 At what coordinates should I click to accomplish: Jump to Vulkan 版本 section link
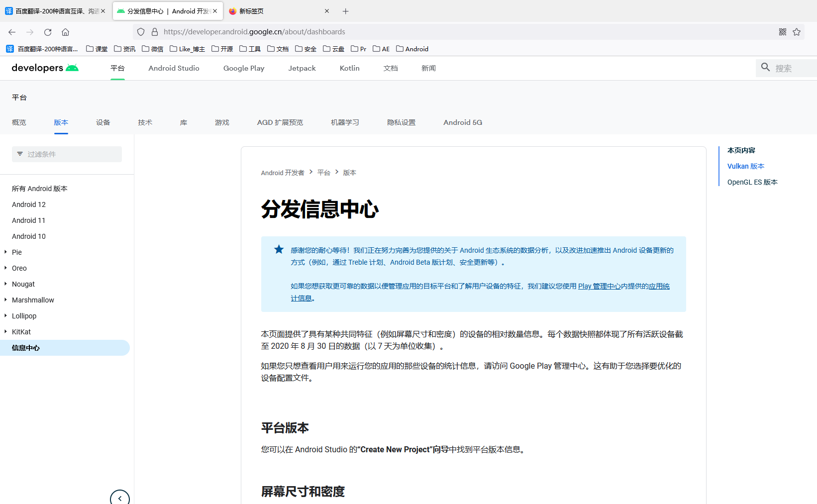pyautogui.click(x=746, y=166)
